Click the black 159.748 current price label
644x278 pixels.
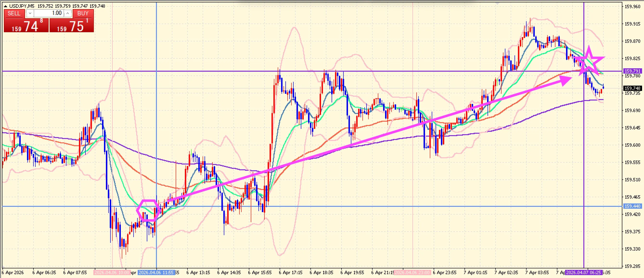[x=632, y=88]
